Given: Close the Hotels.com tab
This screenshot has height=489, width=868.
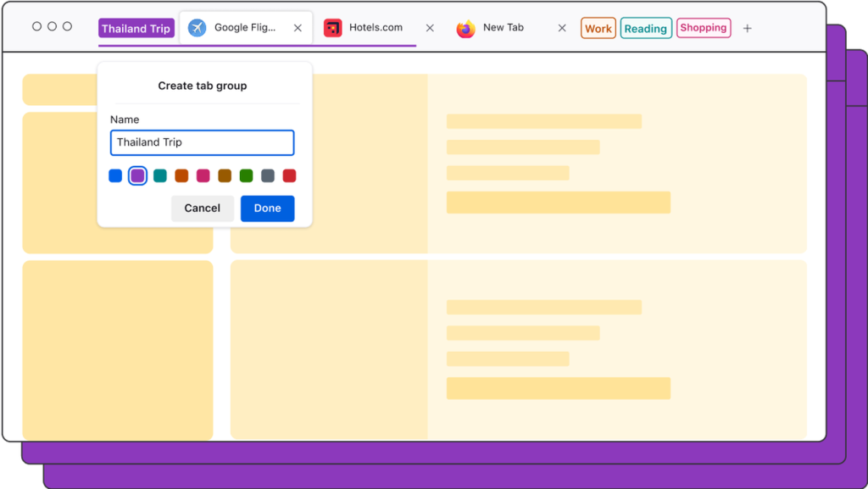Looking at the screenshot, I should click(430, 27).
